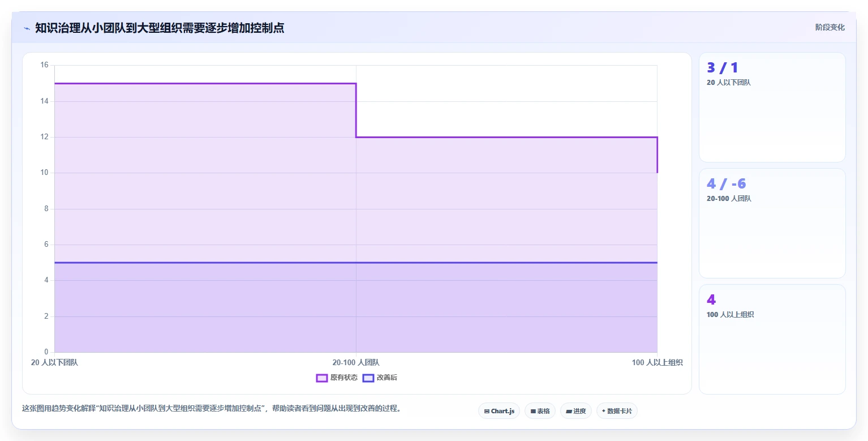Click the icon inside the 表格 tag
This screenshot has height=441, width=868.
(x=533, y=411)
